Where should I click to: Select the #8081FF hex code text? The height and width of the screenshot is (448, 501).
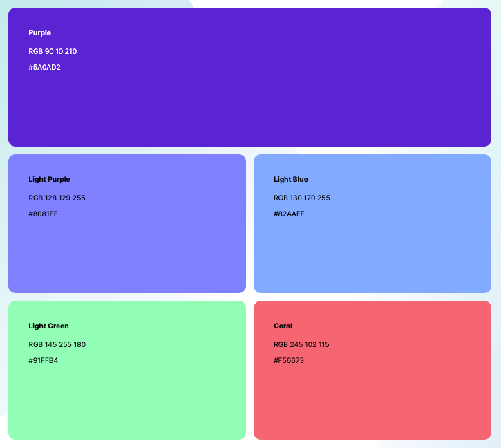[43, 214]
